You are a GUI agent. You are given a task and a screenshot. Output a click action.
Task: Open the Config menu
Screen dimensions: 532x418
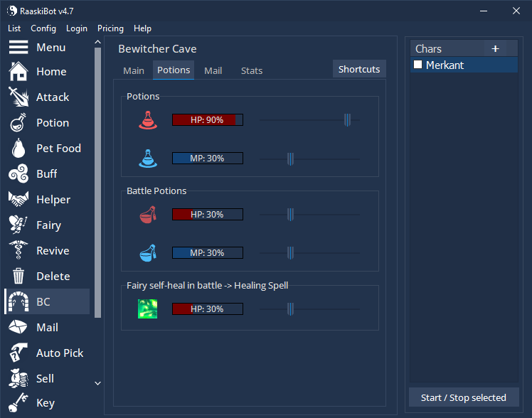[x=43, y=28]
